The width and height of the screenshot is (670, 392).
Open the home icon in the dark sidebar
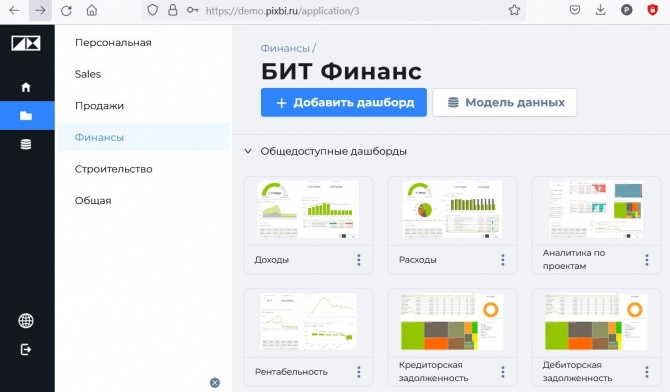(26, 87)
